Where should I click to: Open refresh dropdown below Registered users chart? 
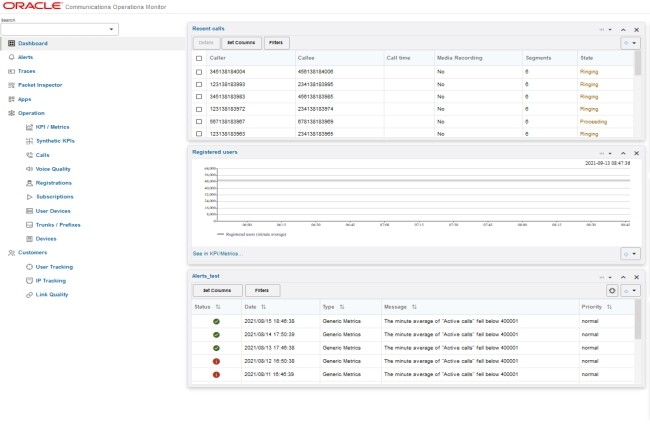630,254
